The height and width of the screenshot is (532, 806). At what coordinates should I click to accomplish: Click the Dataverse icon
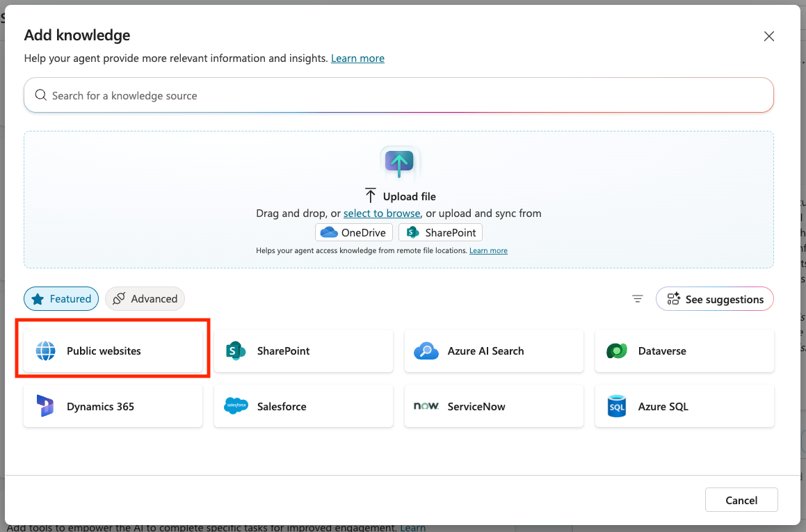617,351
